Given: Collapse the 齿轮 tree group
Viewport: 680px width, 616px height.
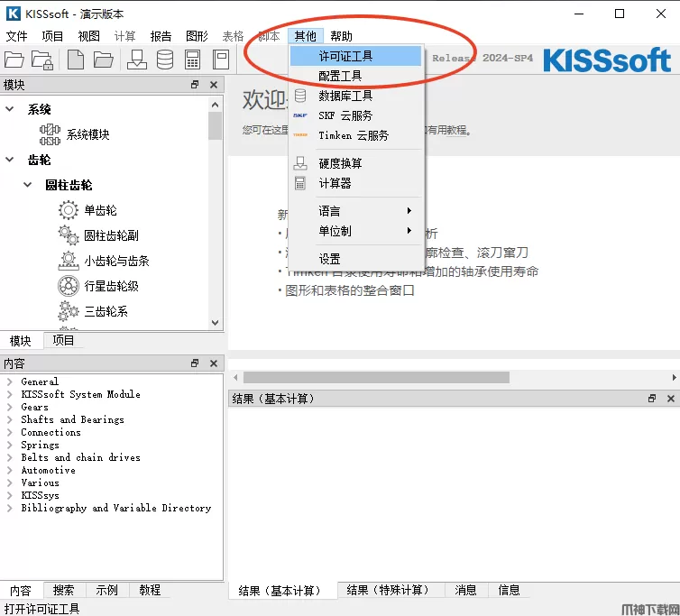Looking at the screenshot, I should (10, 160).
